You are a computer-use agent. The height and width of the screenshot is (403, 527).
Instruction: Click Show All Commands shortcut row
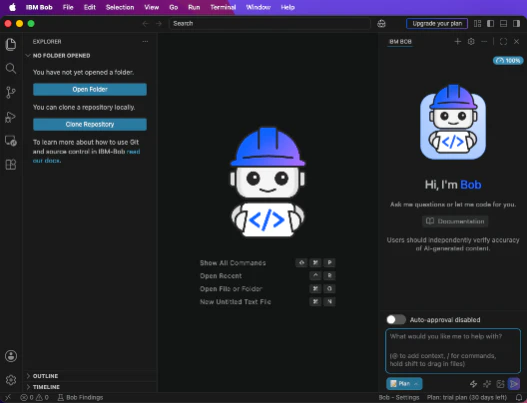[267, 263]
